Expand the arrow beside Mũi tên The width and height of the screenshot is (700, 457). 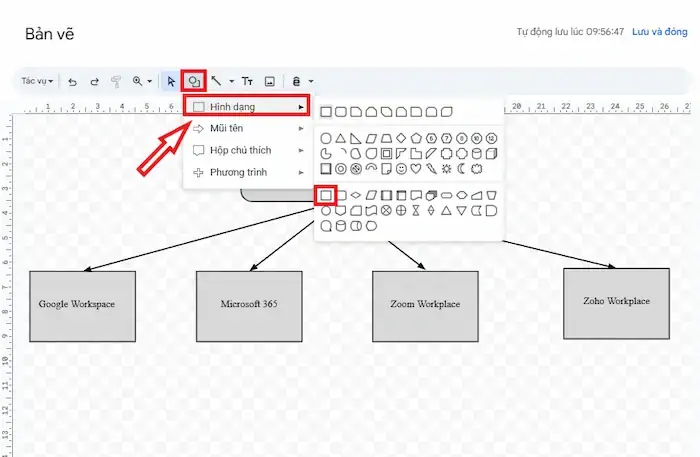point(301,129)
